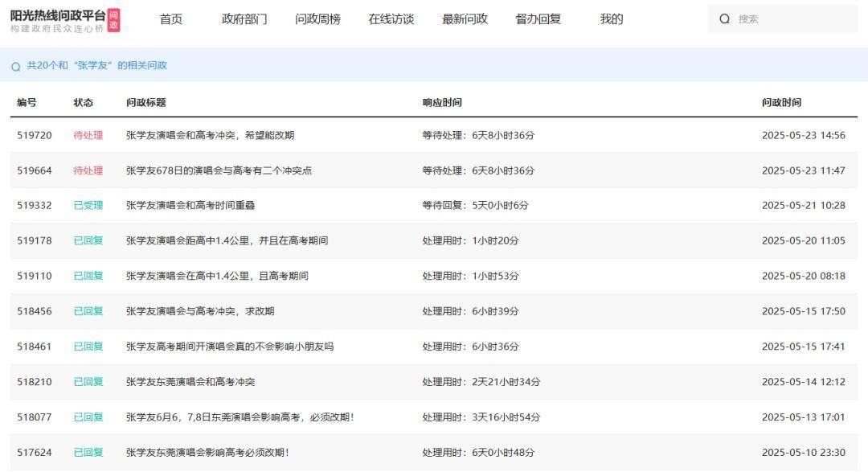Select number 518461
The image size is (868, 472).
(35, 347)
